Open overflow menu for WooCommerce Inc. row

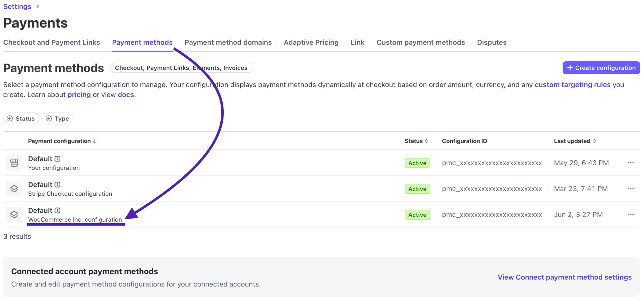pos(630,214)
